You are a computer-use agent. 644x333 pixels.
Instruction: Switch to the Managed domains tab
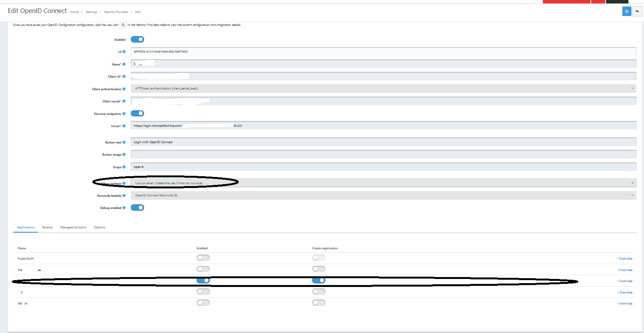tap(73, 228)
